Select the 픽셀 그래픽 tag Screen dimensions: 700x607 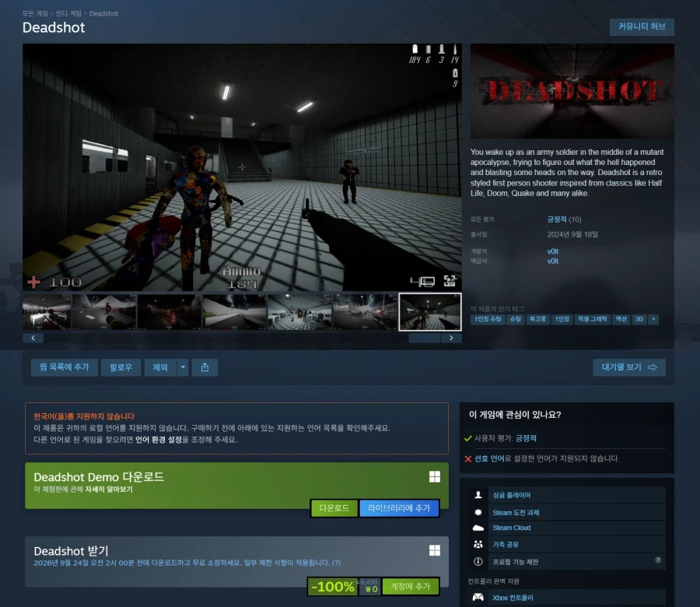pos(592,319)
